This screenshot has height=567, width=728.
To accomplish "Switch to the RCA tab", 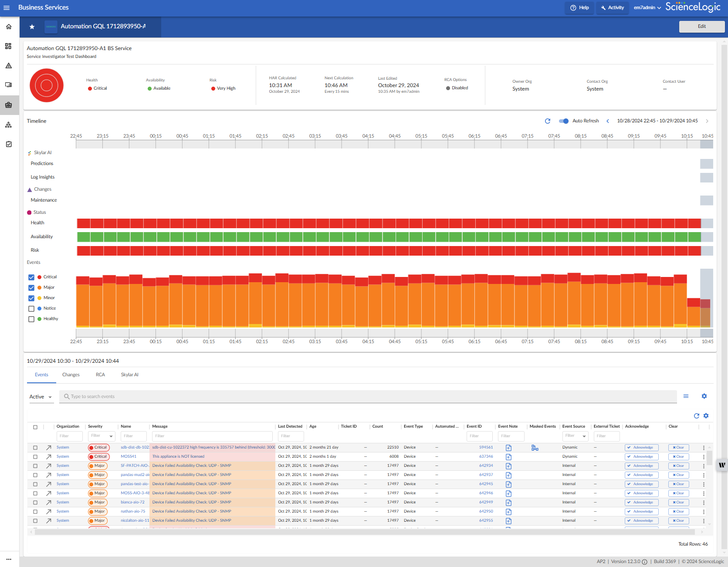I will (100, 375).
